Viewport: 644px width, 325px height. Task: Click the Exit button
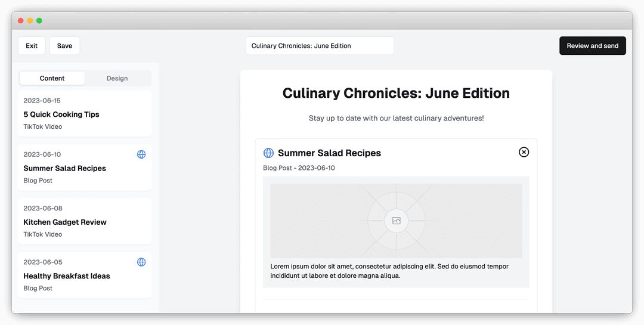[32, 46]
